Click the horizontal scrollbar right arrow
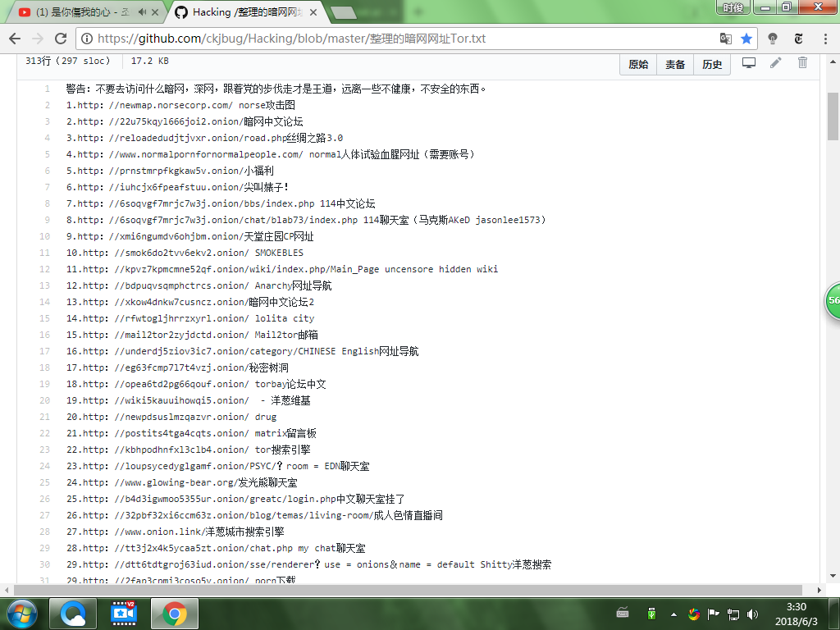The width and height of the screenshot is (840, 630). 819,591
